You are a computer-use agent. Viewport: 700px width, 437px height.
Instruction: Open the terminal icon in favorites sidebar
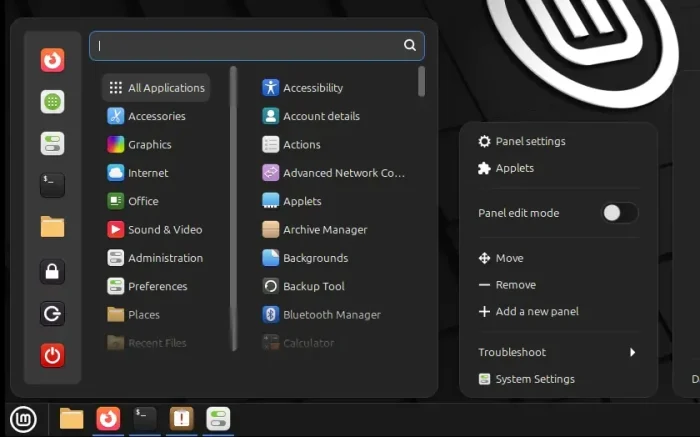53,185
